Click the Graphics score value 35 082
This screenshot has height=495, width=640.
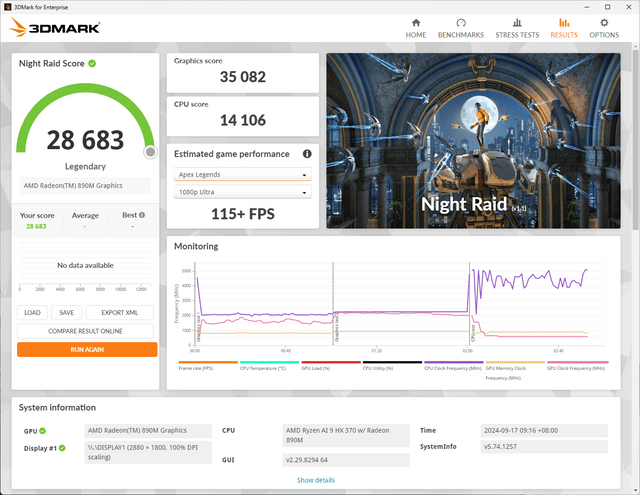click(x=243, y=77)
